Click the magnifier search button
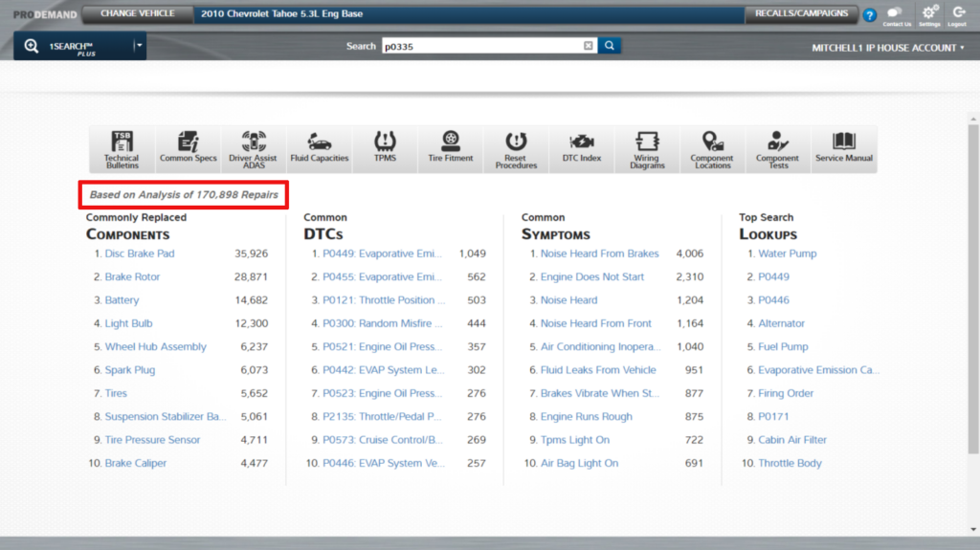 610,46
